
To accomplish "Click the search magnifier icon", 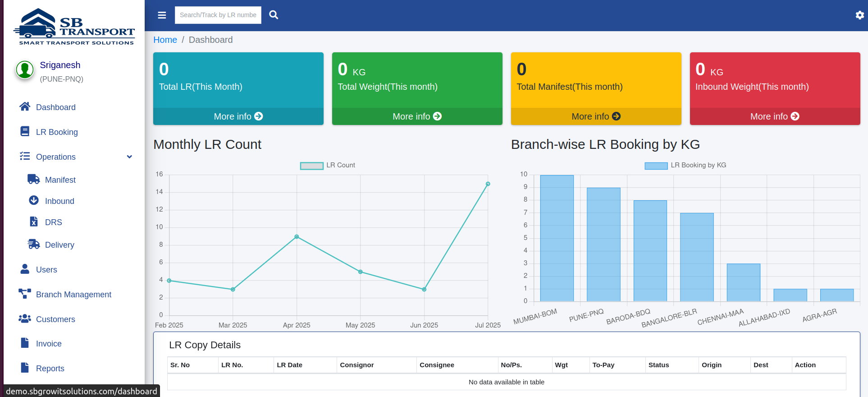I will pyautogui.click(x=274, y=15).
